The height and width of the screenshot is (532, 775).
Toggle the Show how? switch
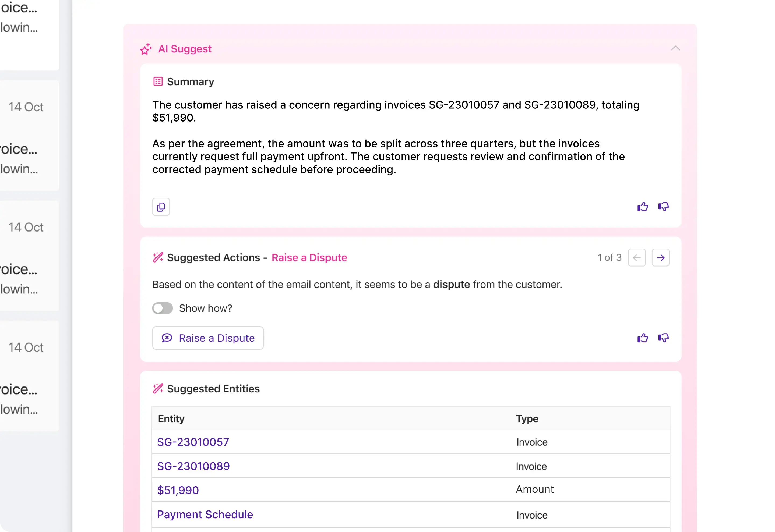163,308
